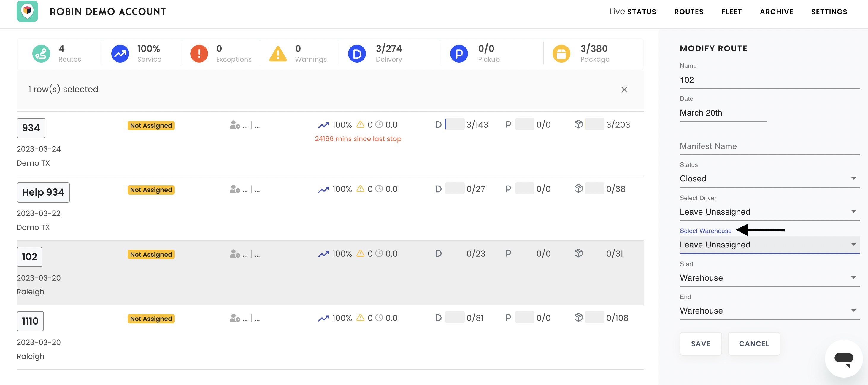Open the Select Driver dropdown

(769, 212)
